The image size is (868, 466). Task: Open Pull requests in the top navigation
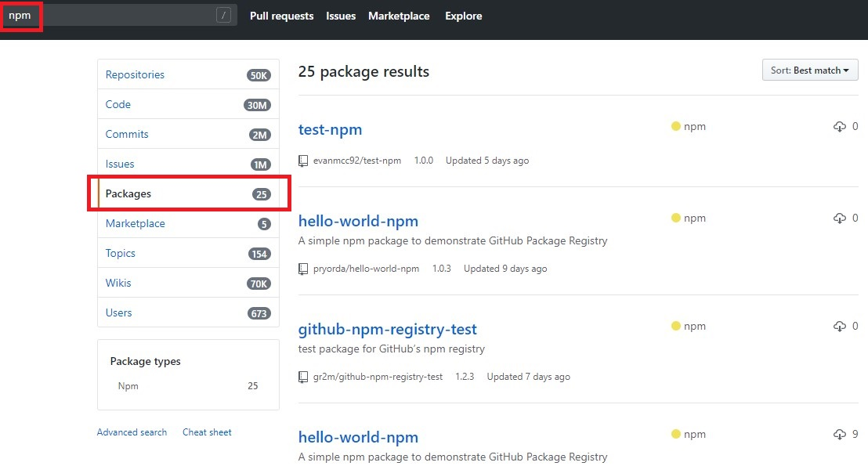tap(281, 16)
